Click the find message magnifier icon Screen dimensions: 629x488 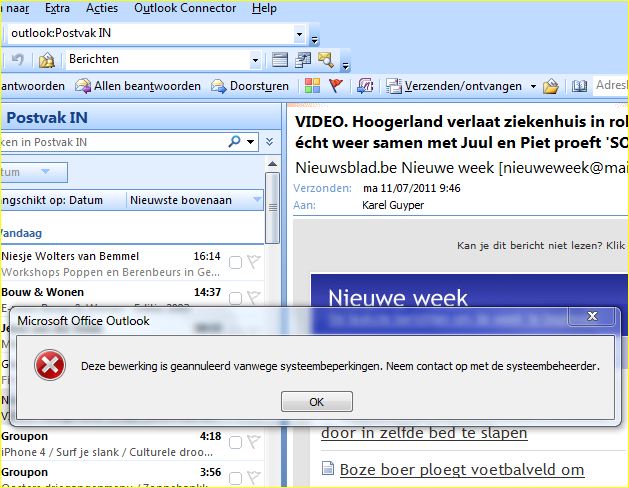click(326, 60)
